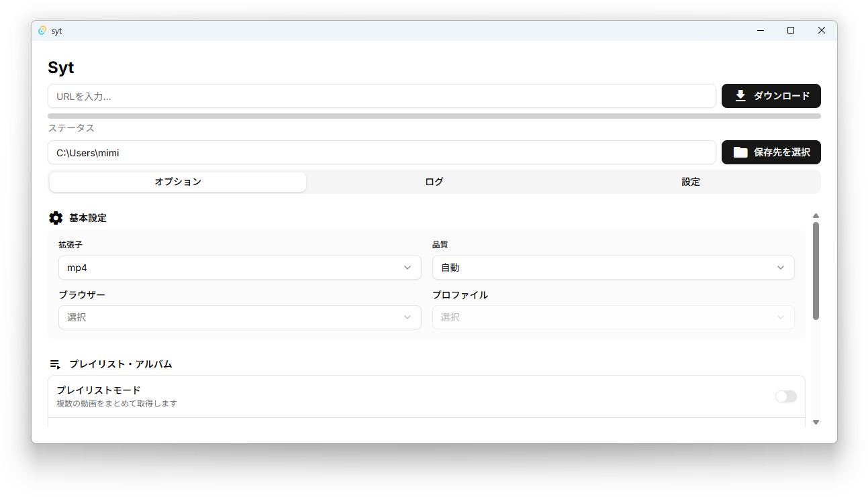The width and height of the screenshot is (868, 497).
Task: Click the URLを入力 input field
Action: point(381,96)
